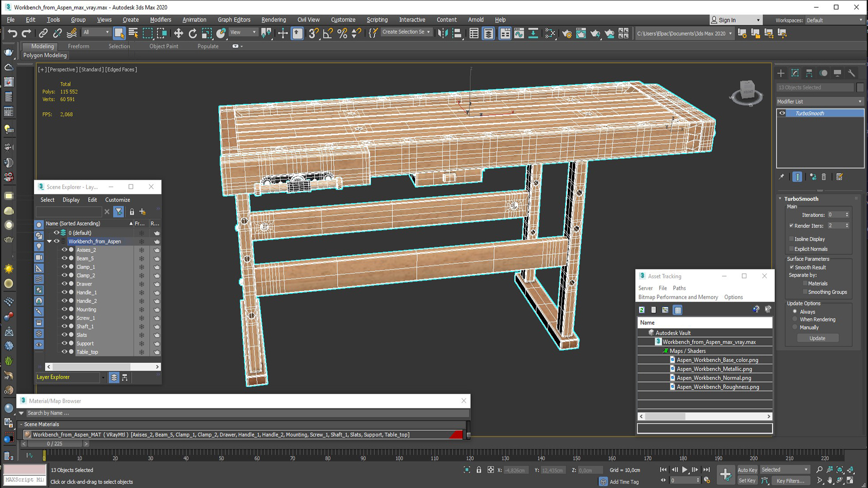868x488 pixels.
Task: Open Layer Explorer dropdown arrow
Action: [103, 377]
